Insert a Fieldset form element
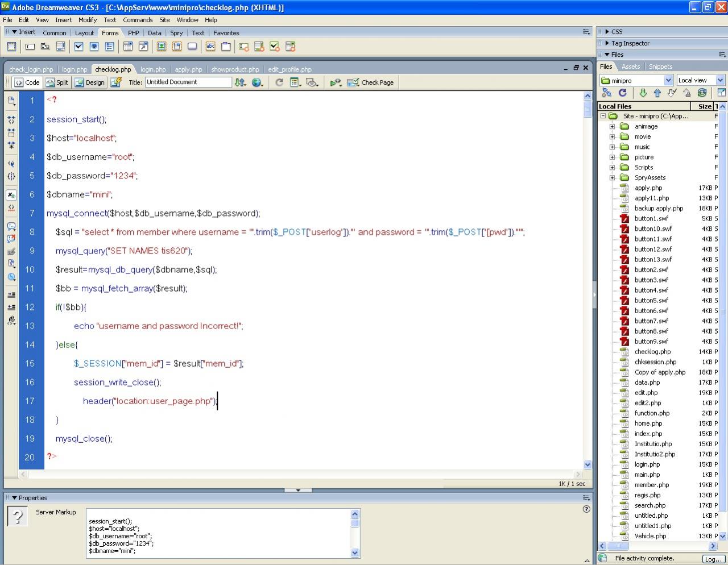The width and height of the screenshot is (728, 565). coord(226,47)
